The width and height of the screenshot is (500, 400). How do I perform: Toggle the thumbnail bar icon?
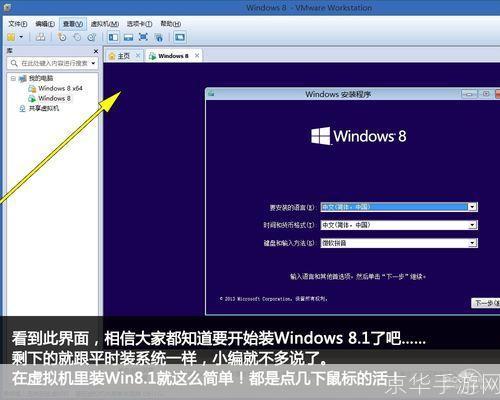(x=128, y=37)
